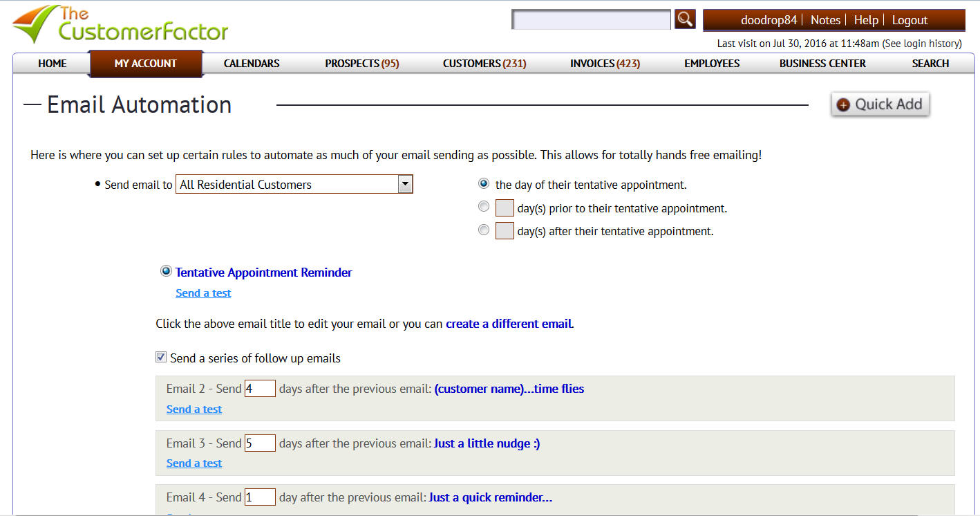Click the Email 3 days input field
The height and width of the screenshot is (516, 980).
260,443
